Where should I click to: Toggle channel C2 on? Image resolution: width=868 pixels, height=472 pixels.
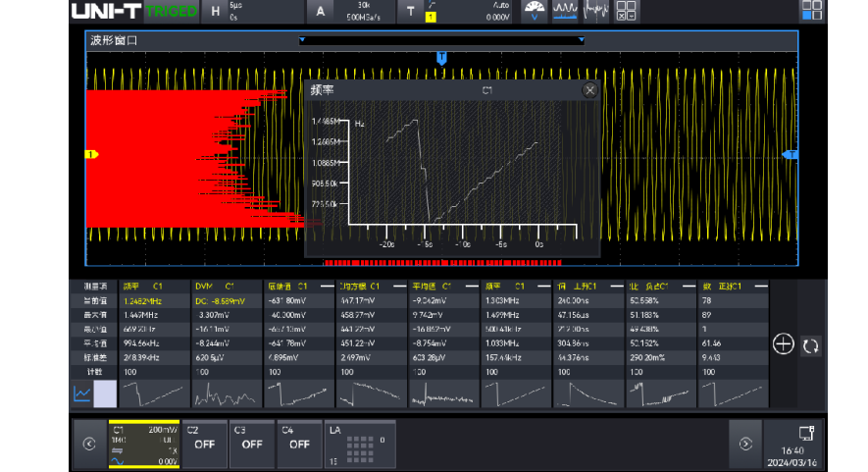coord(204,444)
